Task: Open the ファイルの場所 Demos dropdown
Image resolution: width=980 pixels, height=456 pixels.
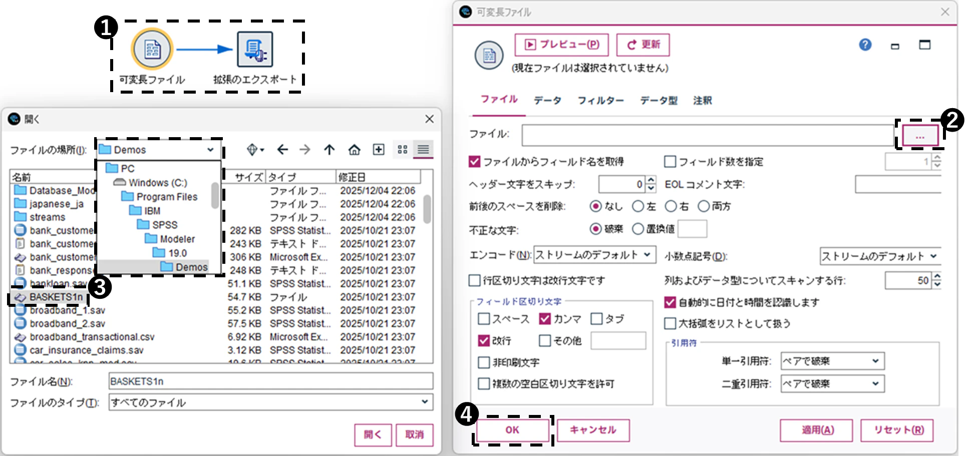Action: 158,150
